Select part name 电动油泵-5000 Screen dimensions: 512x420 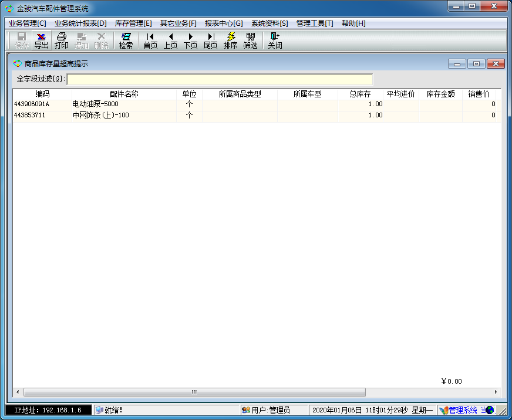coord(124,104)
